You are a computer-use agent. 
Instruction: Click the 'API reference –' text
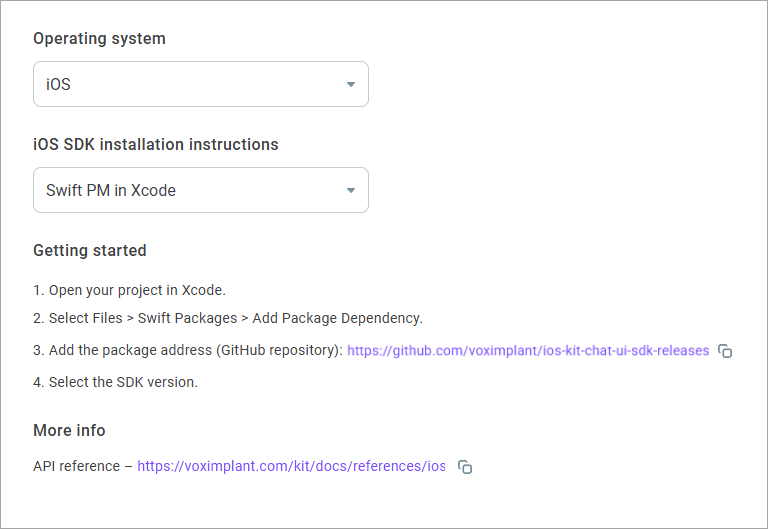coord(83,466)
